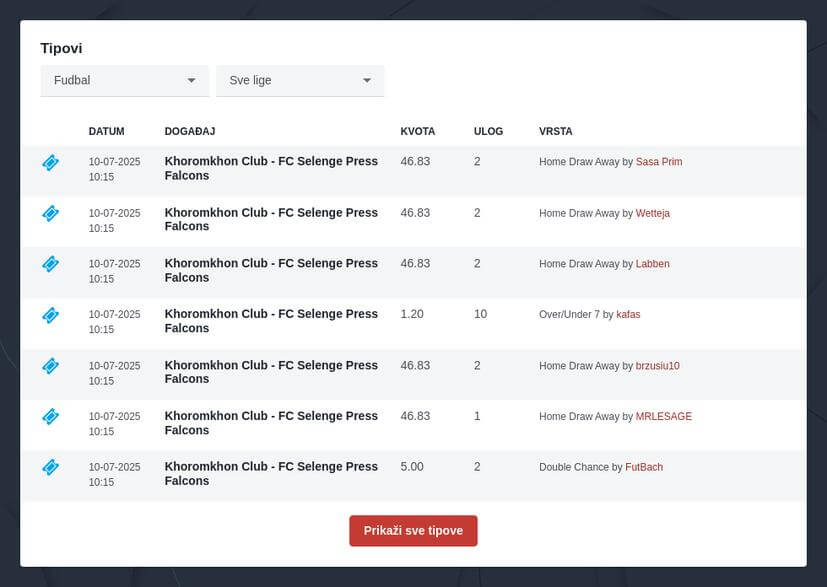Click event name in brzusiu10 row
827x587 pixels.
click(271, 372)
